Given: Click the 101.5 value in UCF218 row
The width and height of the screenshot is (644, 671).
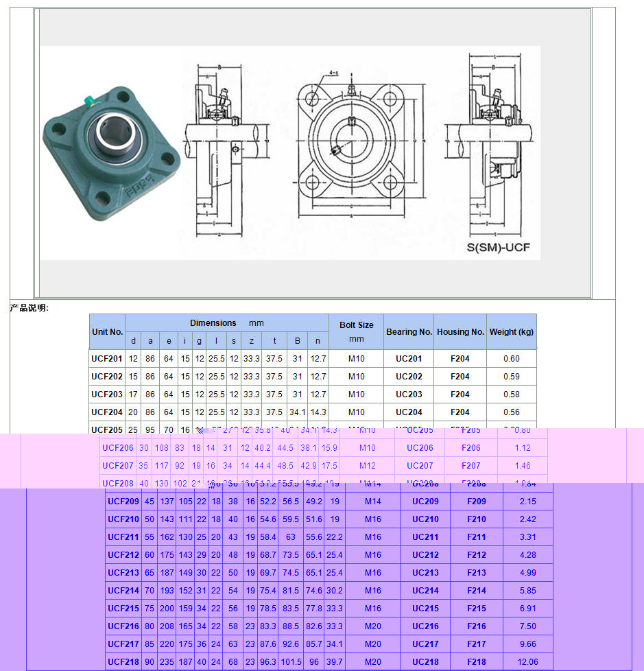Looking at the screenshot, I should (x=291, y=661).
